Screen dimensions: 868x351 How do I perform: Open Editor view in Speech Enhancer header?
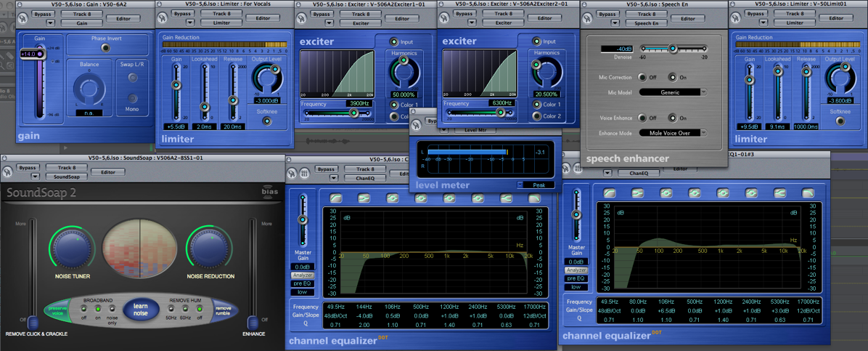tap(687, 18)
